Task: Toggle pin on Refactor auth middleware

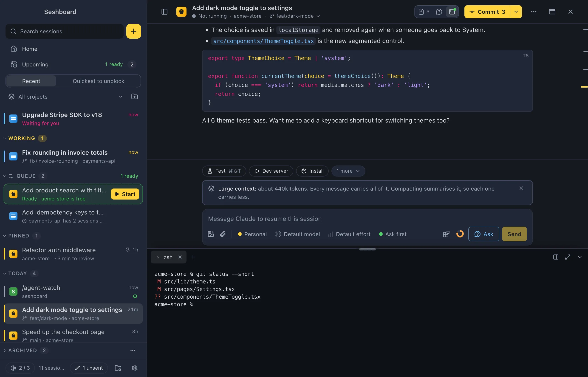Action: [128, 250]
